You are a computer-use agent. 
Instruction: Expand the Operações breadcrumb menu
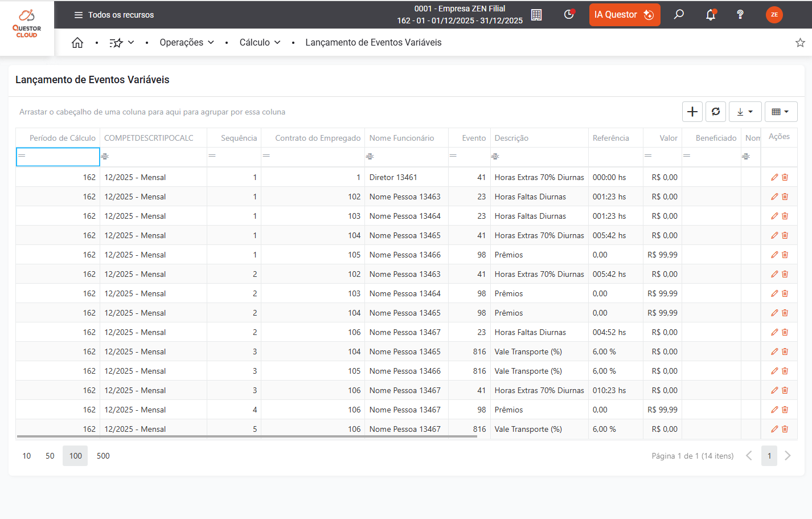tap(187, 43)
